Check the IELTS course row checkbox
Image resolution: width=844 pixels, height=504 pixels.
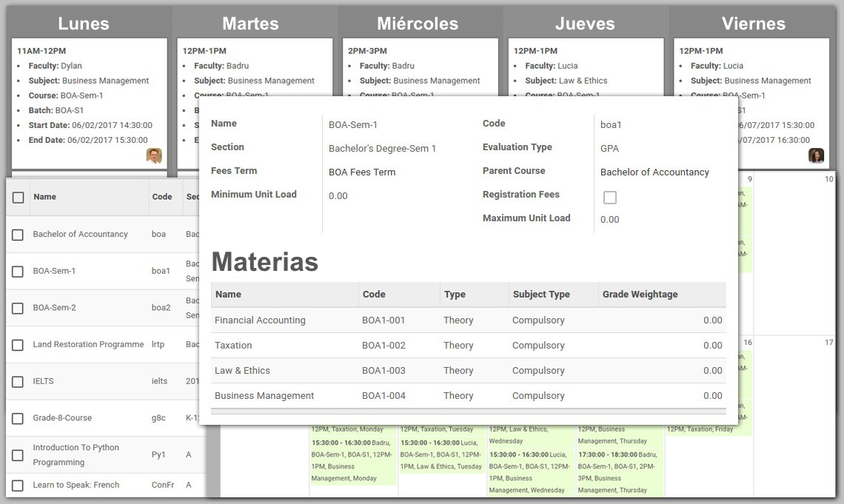pyautogui.click(x=19, y=382)
